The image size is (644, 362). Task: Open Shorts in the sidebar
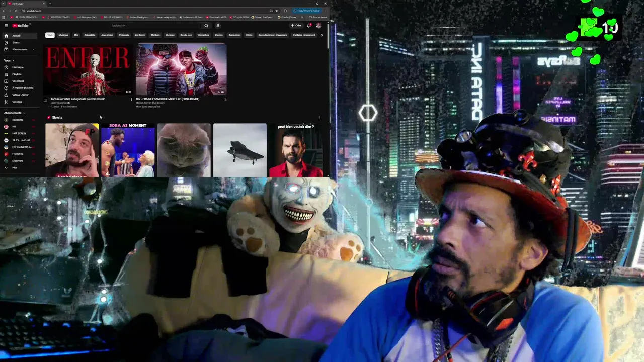tap(19, 43)
